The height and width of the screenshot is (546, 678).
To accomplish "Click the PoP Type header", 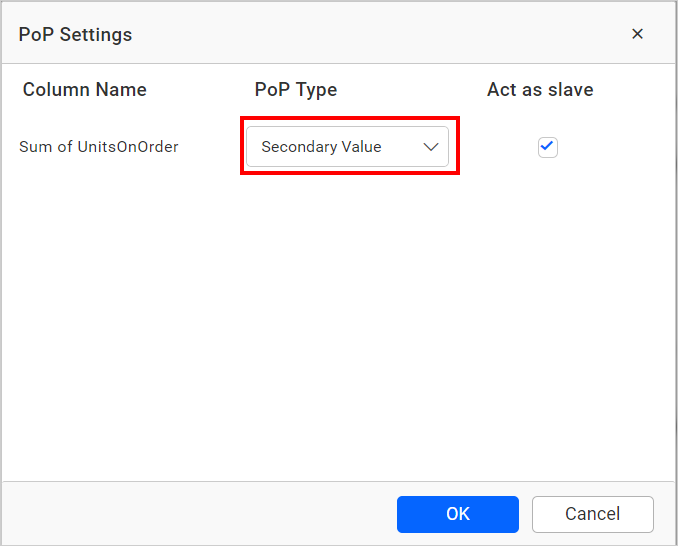I will (x=296, y=90).
